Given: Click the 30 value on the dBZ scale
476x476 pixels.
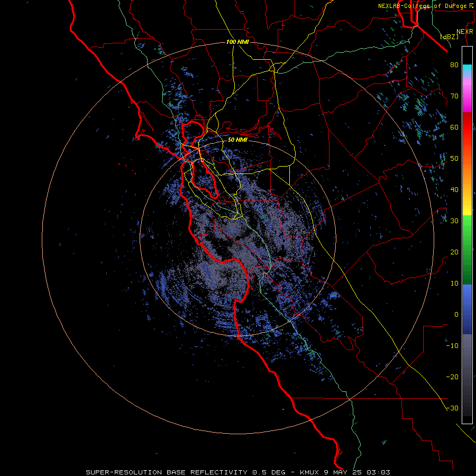Looking at the screenshot, I should pos(454,221).
